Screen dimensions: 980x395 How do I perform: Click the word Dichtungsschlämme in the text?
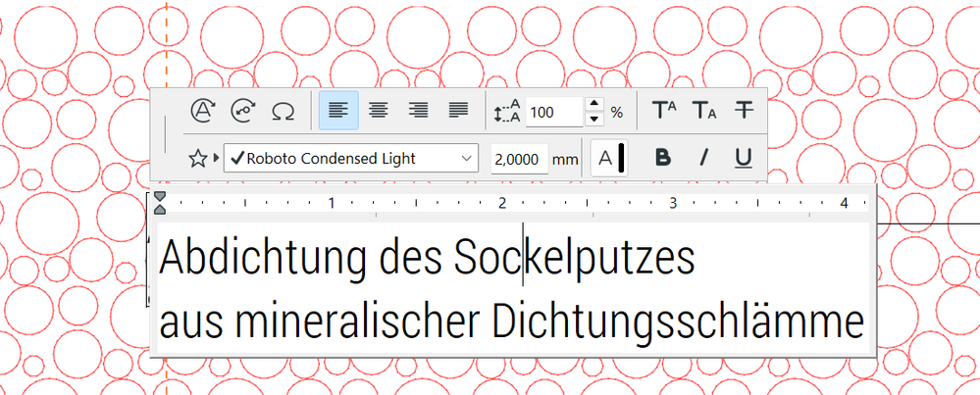click(680, 321)
